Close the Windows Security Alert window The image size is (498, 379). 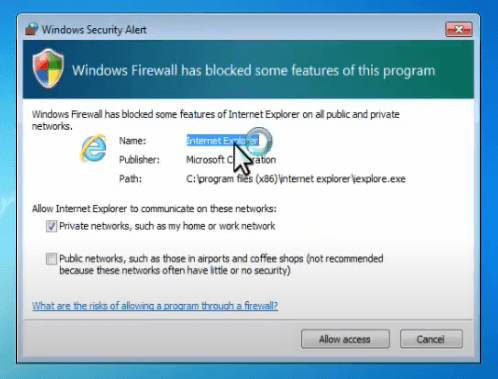(x=459, y=30)
